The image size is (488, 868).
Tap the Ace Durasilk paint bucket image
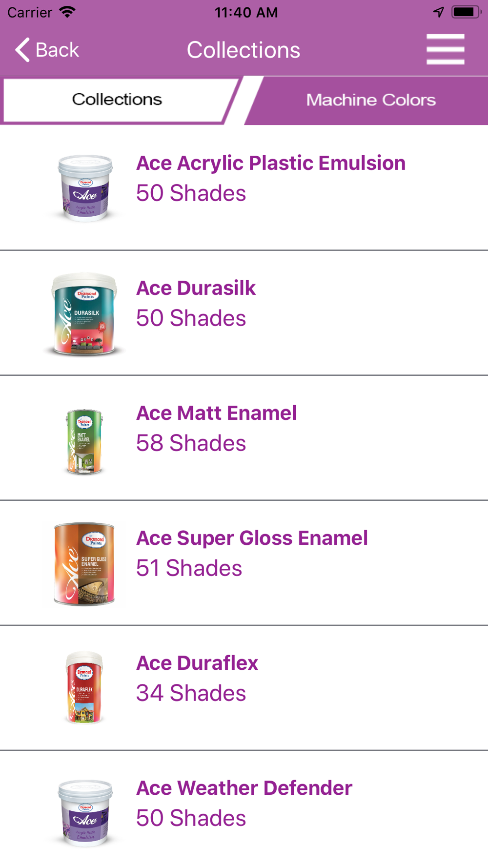pyautogui.click(x=85, y=313)
